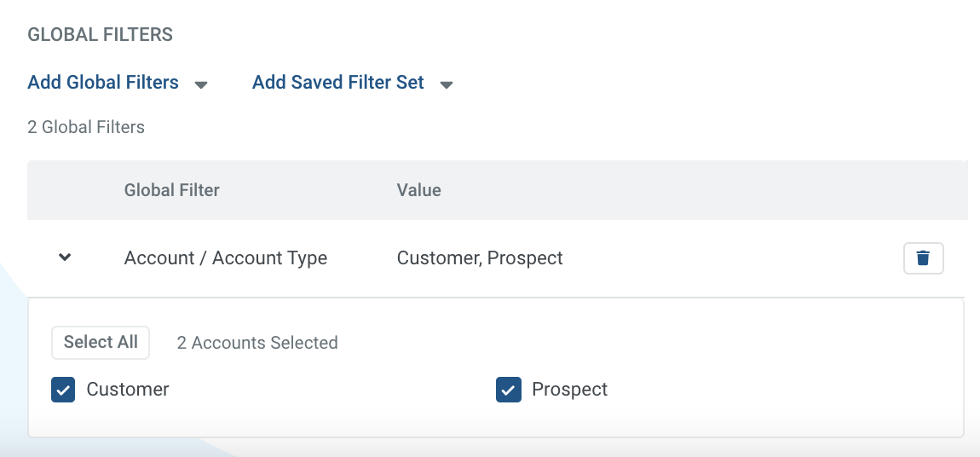Click the Select All button
This screenshot has height=457, width=980.
click(101, 343)
